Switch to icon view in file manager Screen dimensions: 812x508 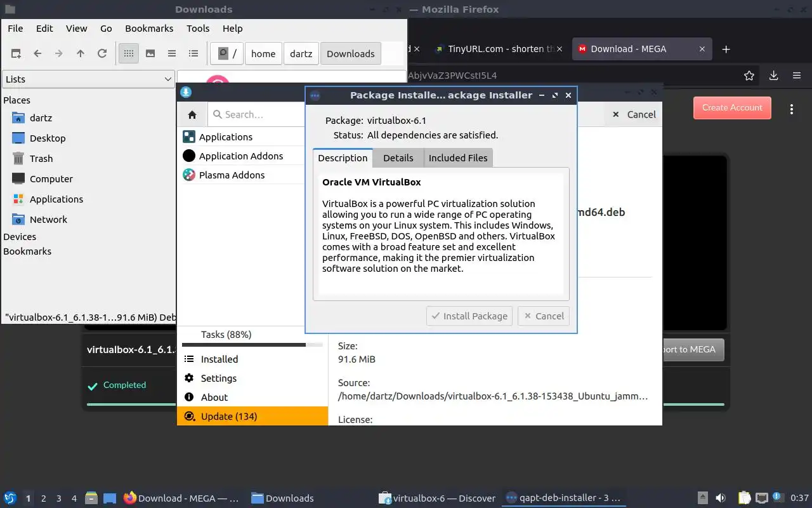[x=129, y=54]
